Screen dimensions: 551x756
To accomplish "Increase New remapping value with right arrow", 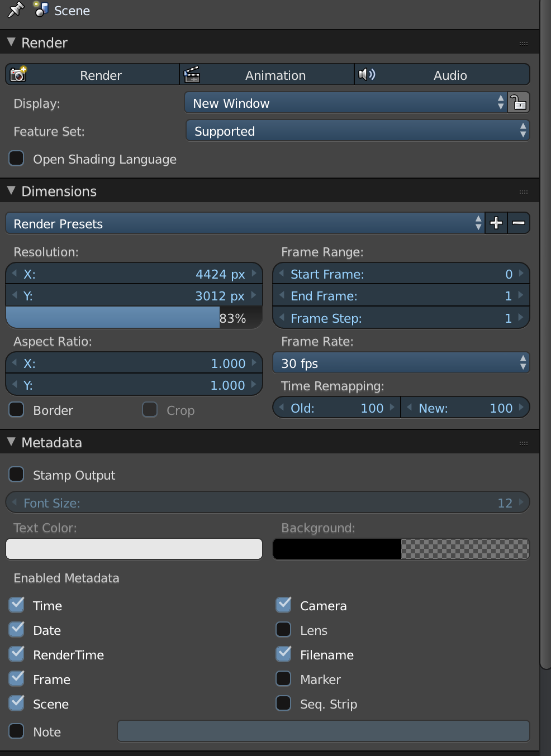I will (521, 408).
